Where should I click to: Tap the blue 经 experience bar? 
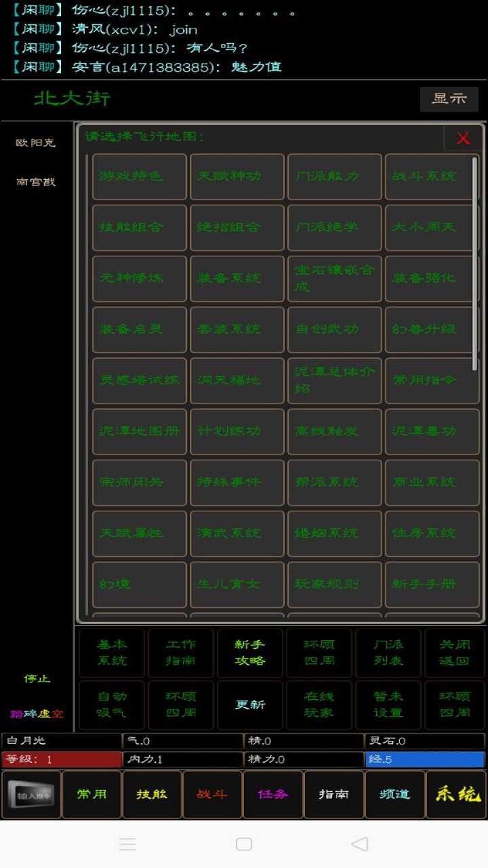click(x=425, y=759)
